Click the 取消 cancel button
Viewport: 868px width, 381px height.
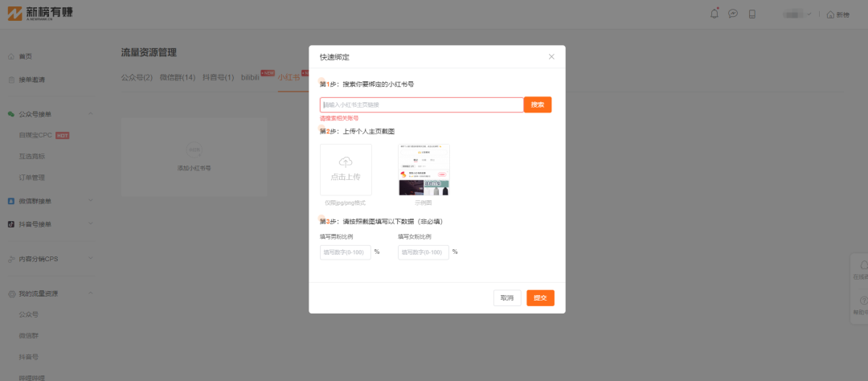point(507,297)
